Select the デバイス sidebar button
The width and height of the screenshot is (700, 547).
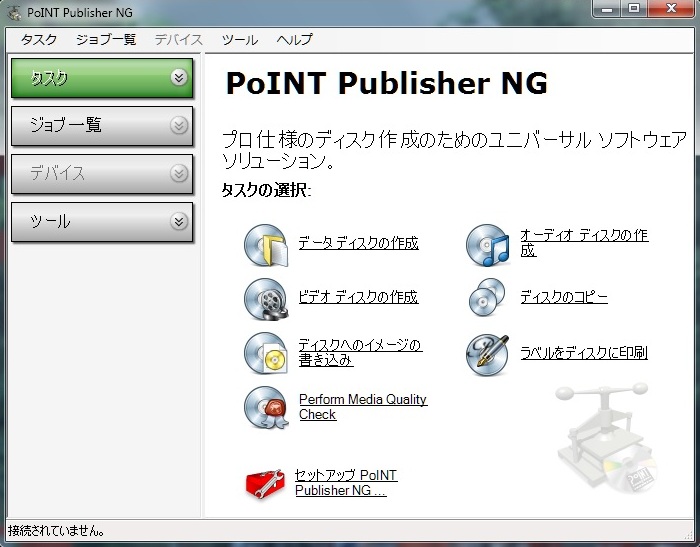click(102, 174)
